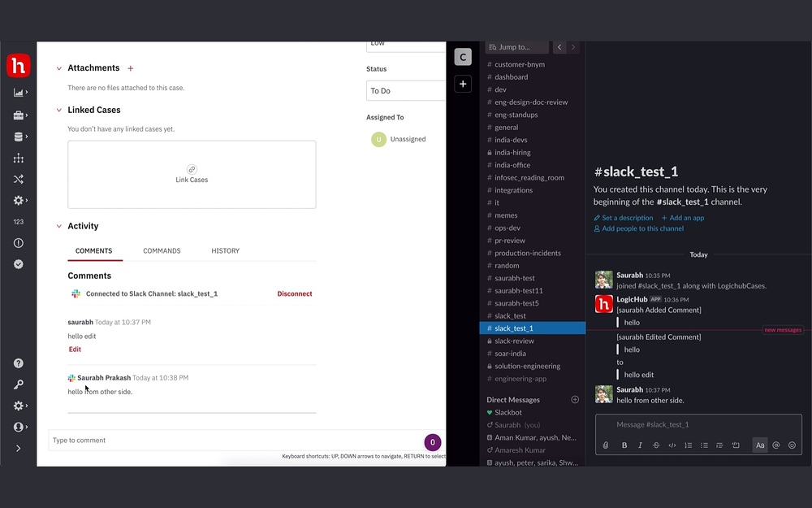Edit the 'hello edit' comment
Screen dimensions: 812x508
[x=75, y=350]
